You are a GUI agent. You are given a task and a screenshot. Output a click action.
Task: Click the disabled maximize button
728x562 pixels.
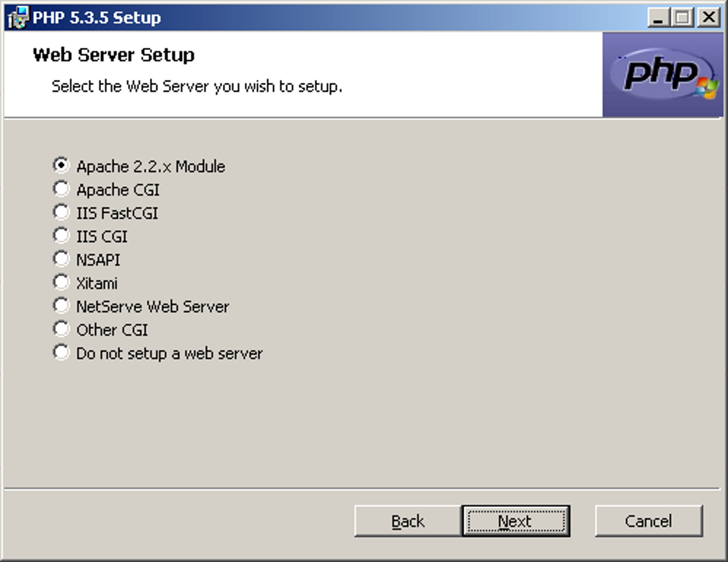pos(683,18)
